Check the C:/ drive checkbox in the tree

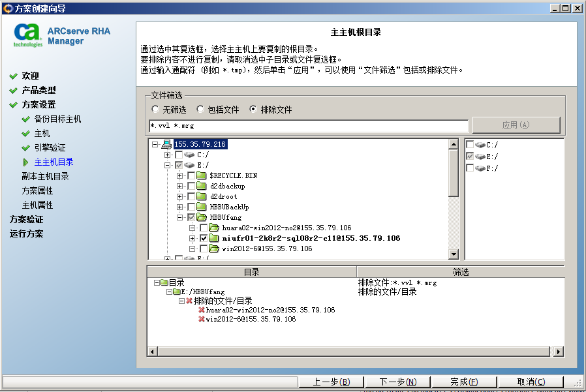[179, 155]
